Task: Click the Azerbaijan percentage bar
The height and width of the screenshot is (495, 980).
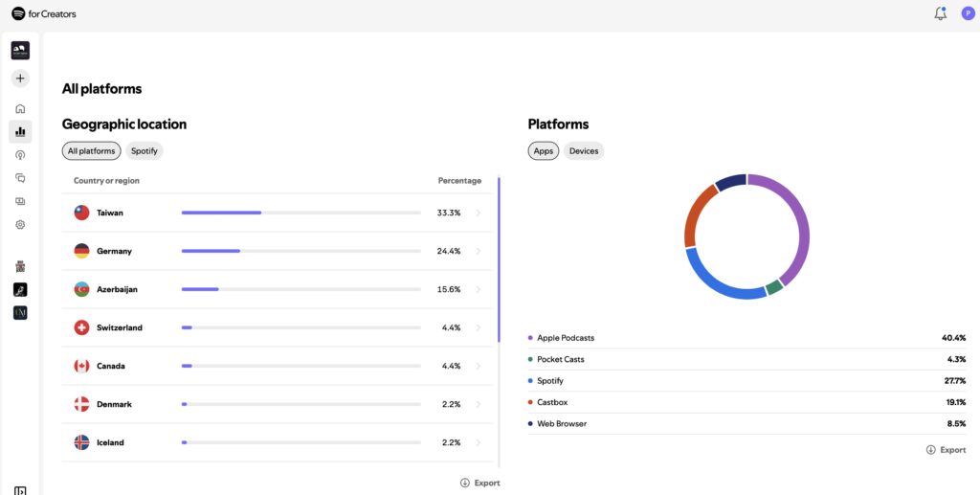Action: pyautogui.click(x=301, y=289)
